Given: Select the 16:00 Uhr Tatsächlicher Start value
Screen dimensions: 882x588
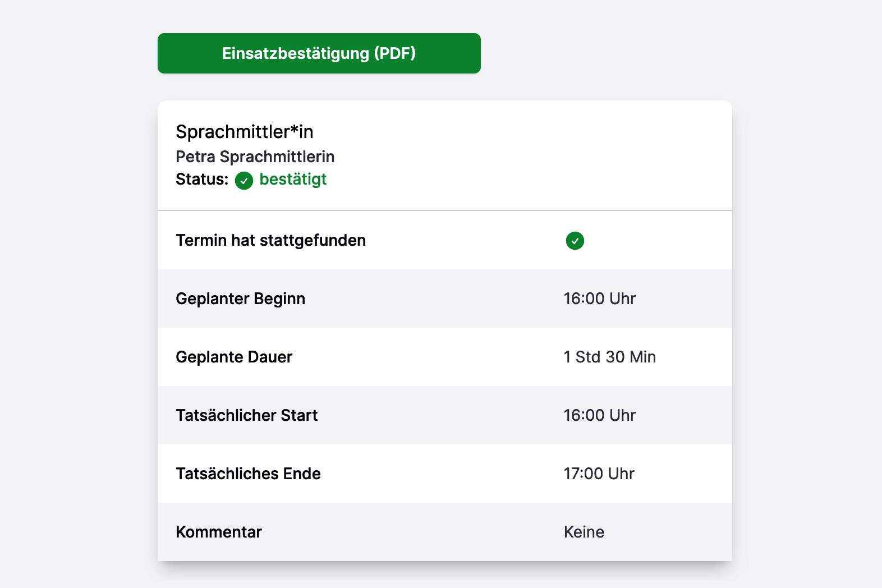Looking at the screenshot, I should (600, 415).
